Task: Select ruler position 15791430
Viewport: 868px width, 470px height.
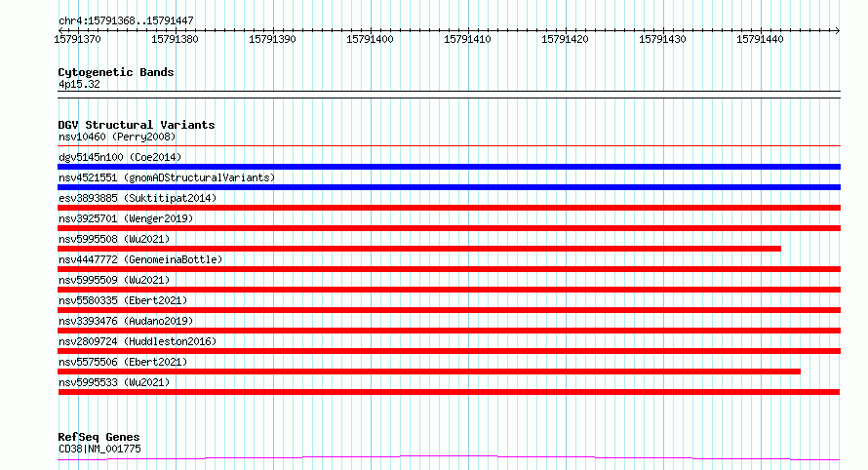Action: tap(662, 39)
